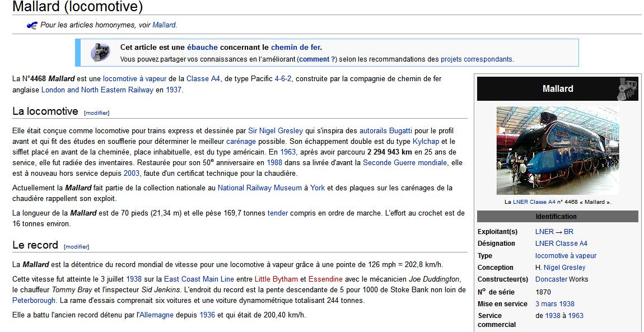
Task: Click the 'comment ?' help link
Action: [317, 59]
